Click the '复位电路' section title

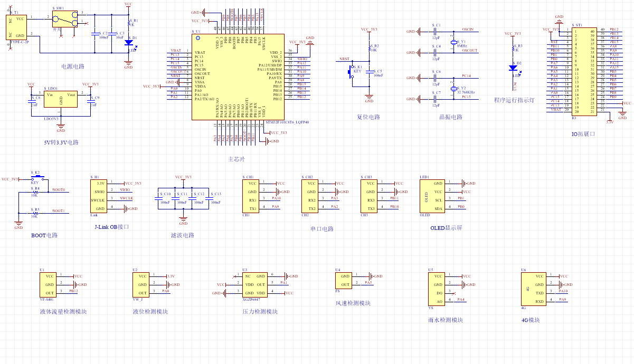click(x=368, y=117)
